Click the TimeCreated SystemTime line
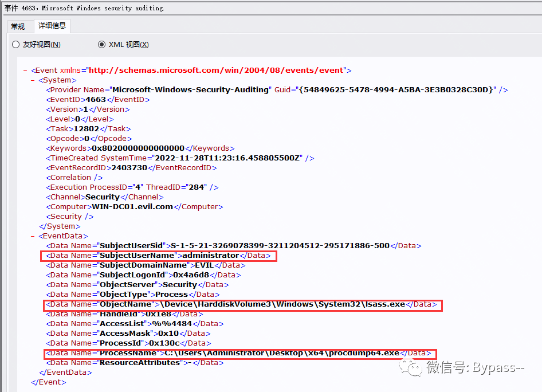Image resolution: width=542 pixels, height=392 pixels. click(x=180, y=158)
